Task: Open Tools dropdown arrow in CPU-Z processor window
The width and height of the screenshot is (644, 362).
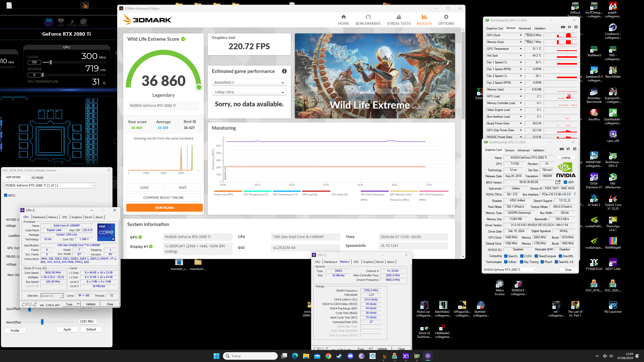Action: pyautogui.click(x=78, y=304)
